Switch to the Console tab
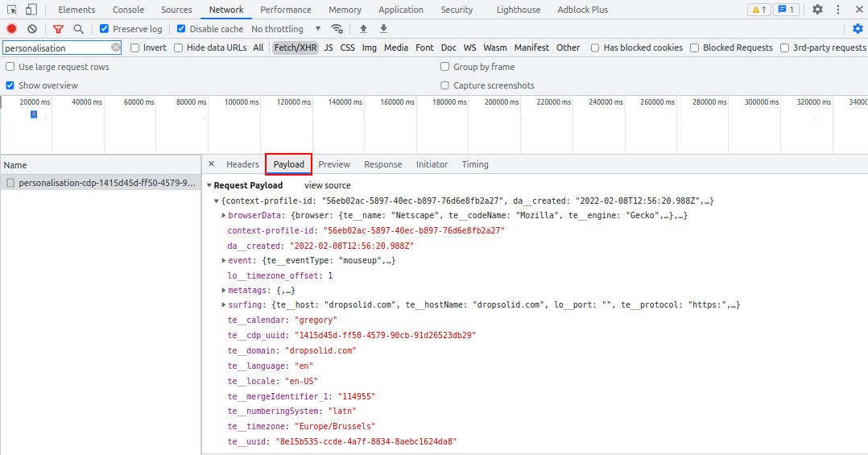 (128, 10)
